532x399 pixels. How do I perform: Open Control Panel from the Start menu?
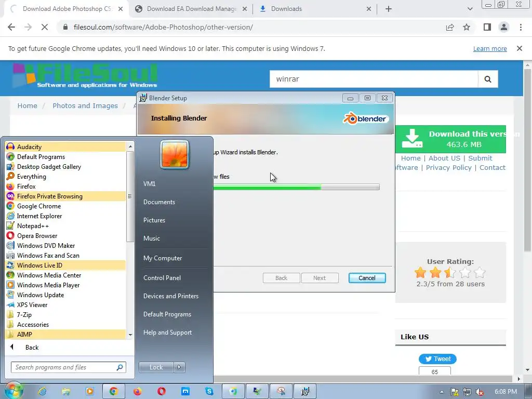point(162,277)
